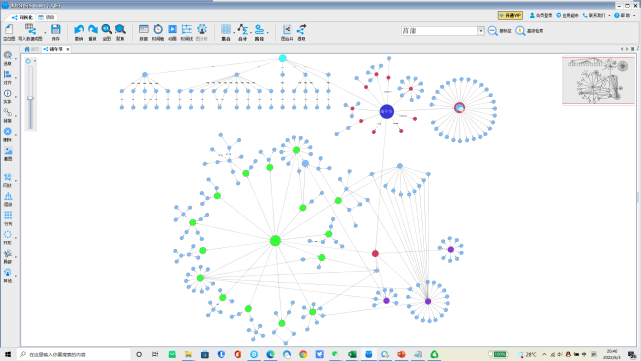Image resolution: width=641 pixels, height=361 pixels.
Task: Apply the network layout from left sidebar
Action: [x=7, y=177]
